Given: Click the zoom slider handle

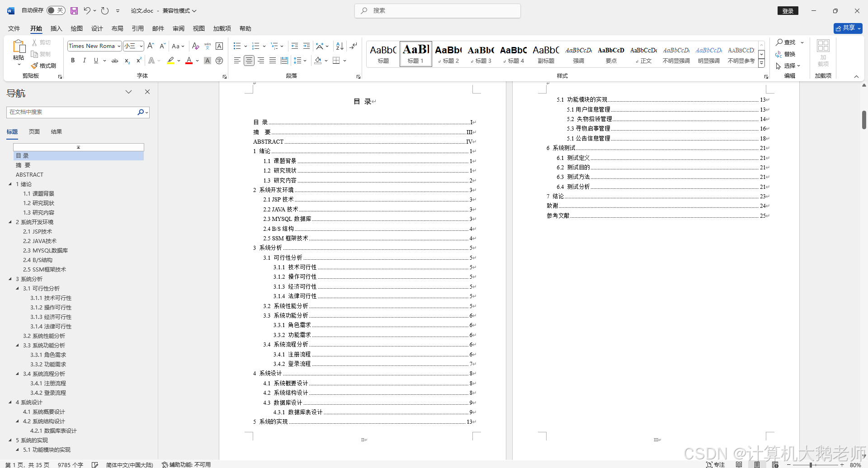Looking at the screenshot, I should [811, 464].
